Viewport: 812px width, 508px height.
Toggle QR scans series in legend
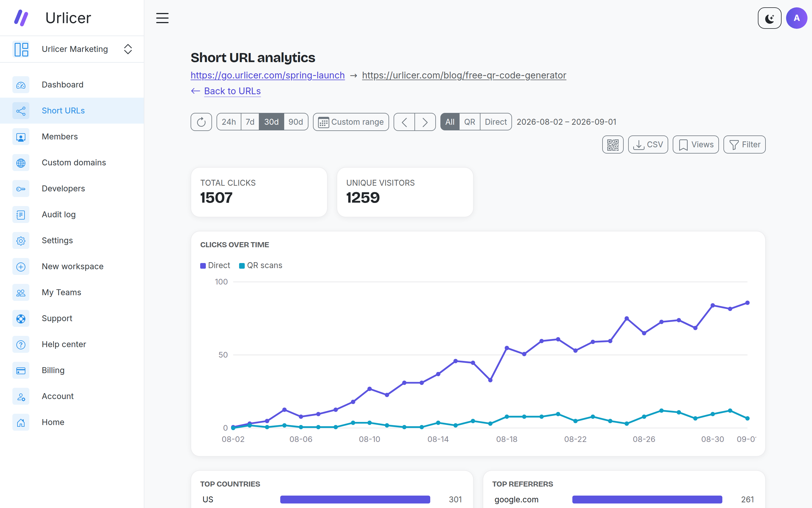pos(261,265)
